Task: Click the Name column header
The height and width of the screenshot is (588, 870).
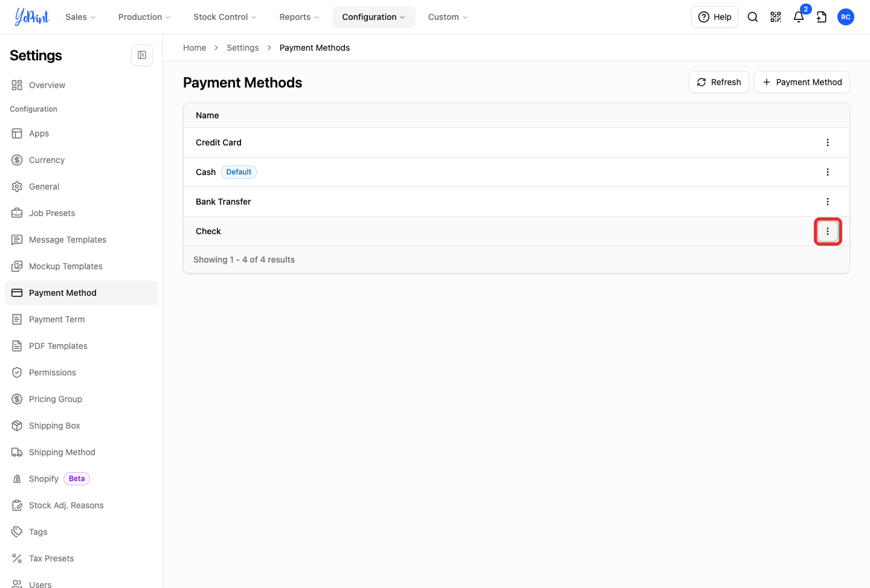Action: click(207, 115)
